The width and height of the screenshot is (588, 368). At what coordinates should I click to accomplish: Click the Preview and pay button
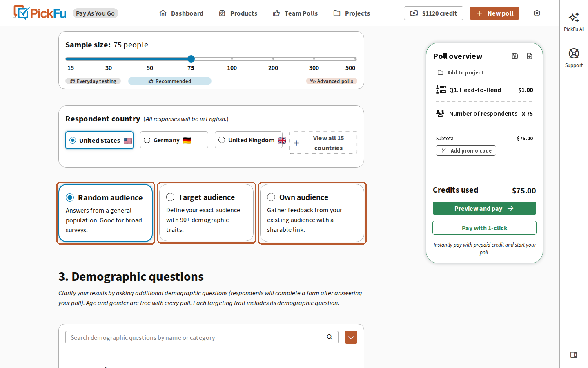[x=484, y=208]
